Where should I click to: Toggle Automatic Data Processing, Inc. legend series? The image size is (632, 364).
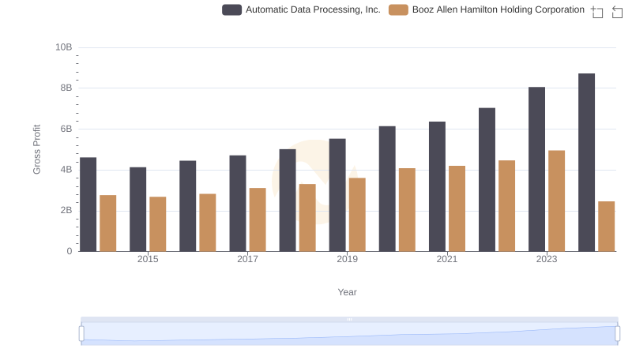pos(301,9)
